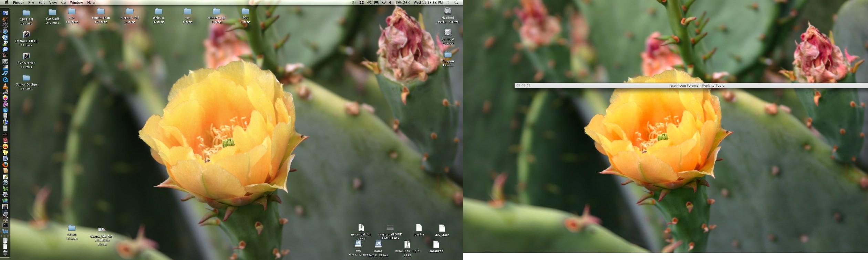Select the MacBook hard drive icon
The image size is (868, 260).
pyautogui.click(x=448, y=11)
